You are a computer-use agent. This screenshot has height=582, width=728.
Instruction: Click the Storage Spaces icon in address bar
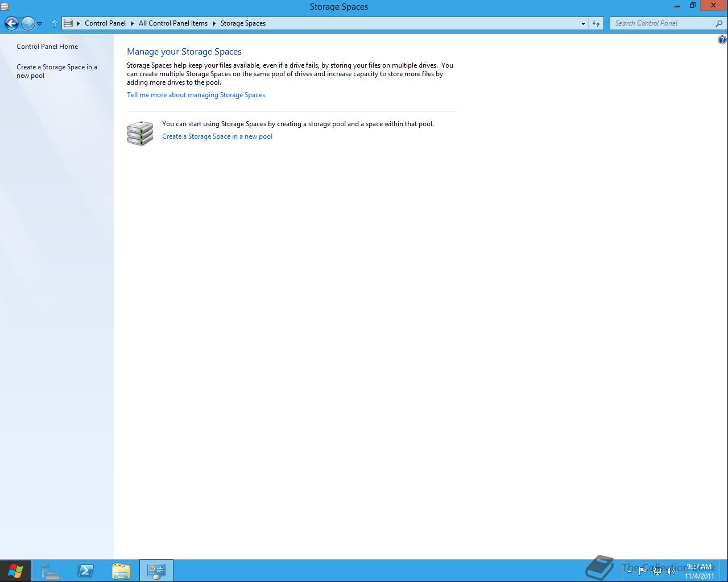(x=68, y=23)
